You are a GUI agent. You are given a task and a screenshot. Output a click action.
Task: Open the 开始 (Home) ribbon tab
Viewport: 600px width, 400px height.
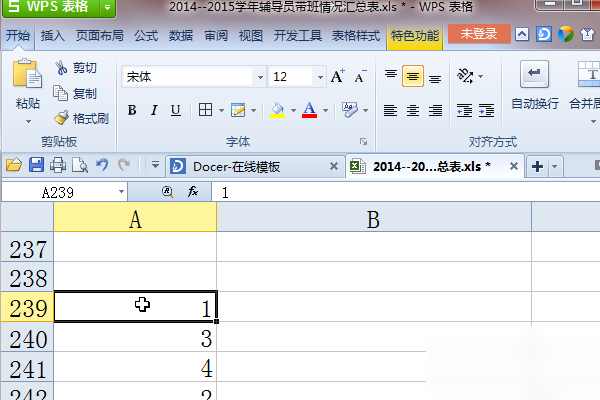[18, 36]
